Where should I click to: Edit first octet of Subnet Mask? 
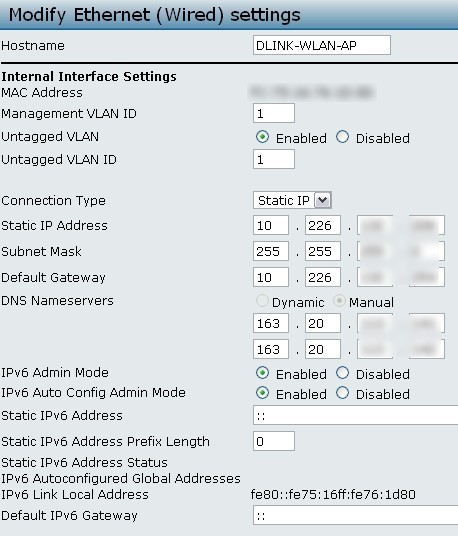click(271, 251)
